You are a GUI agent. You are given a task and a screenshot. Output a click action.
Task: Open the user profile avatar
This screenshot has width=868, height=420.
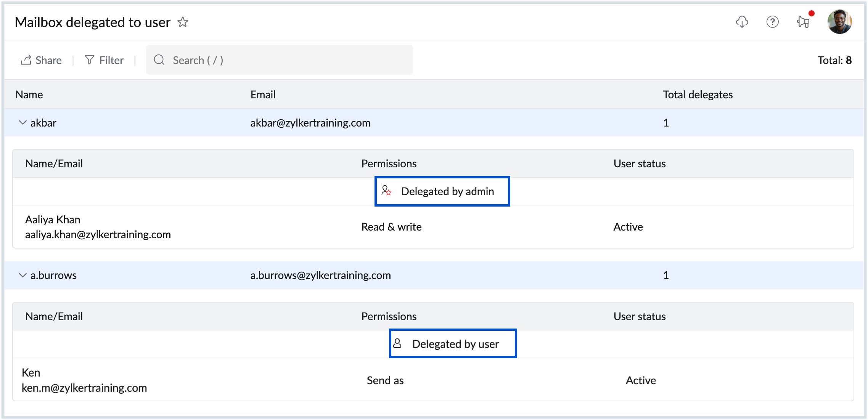pos(839,22)
